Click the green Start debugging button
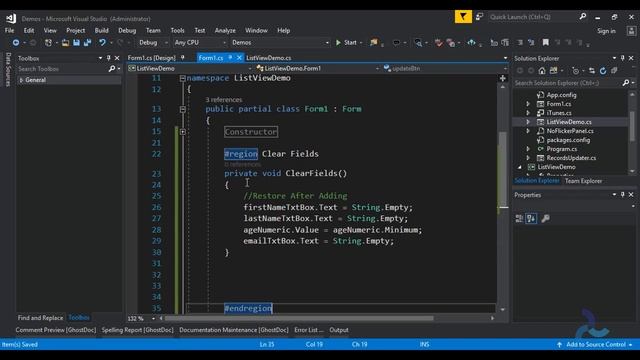The image size is (640, 360). coord(347,42)
